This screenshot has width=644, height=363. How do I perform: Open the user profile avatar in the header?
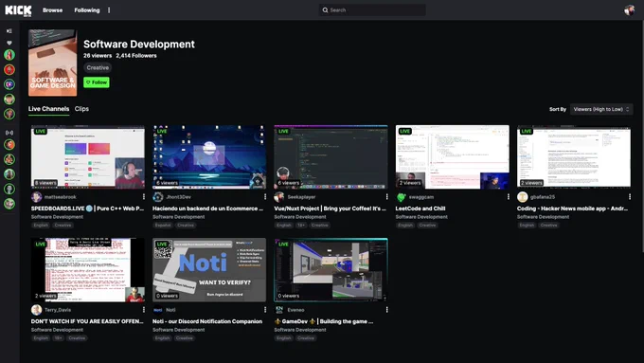[x=629, y=10]
